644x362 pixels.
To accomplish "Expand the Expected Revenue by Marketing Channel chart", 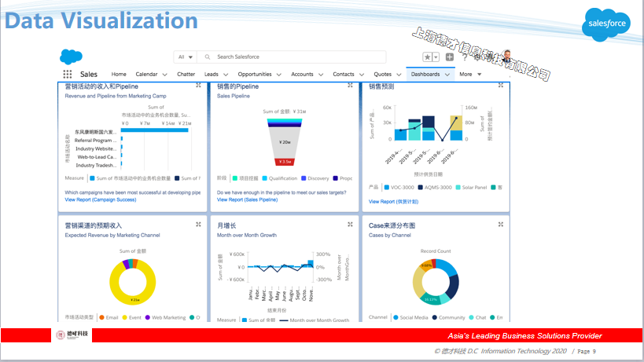I will [x=198, y=225].
